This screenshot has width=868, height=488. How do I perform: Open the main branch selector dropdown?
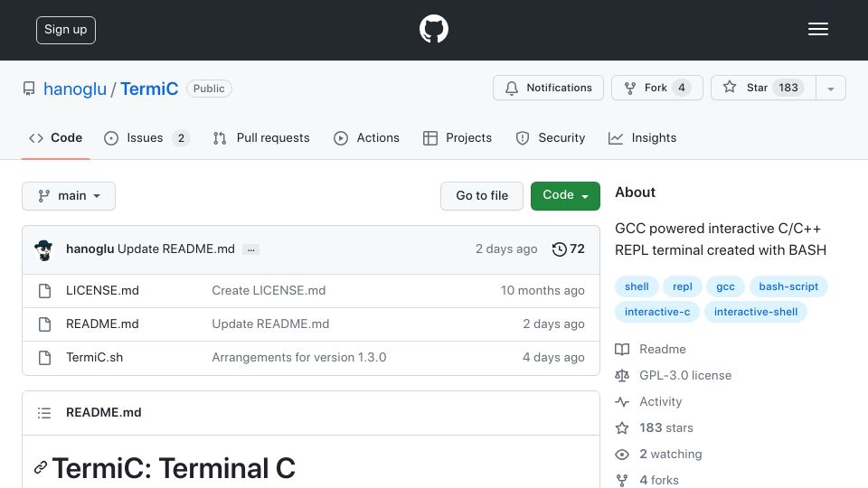coord(69,196)
